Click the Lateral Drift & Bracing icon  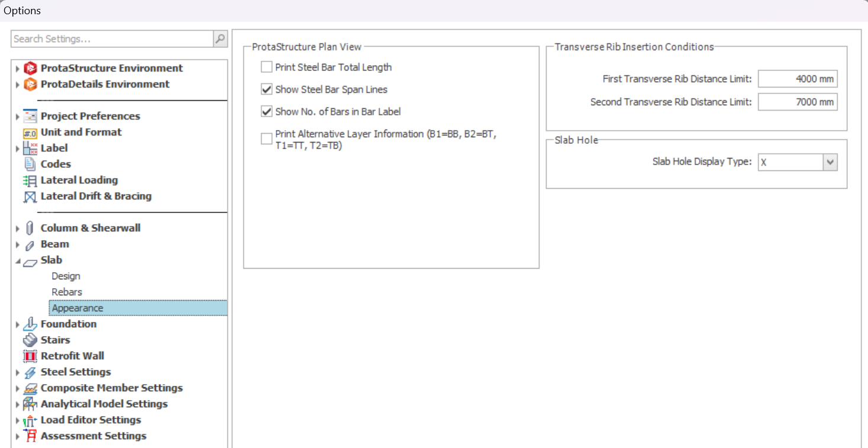pos(30,196)
